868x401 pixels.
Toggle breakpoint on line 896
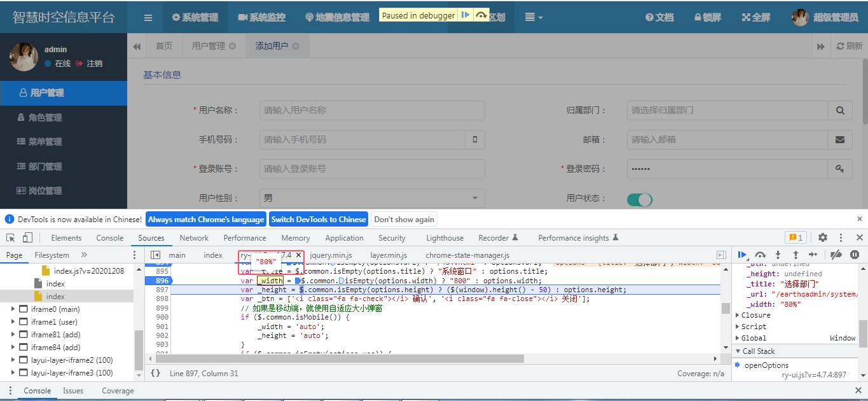[x=162, y=281]
